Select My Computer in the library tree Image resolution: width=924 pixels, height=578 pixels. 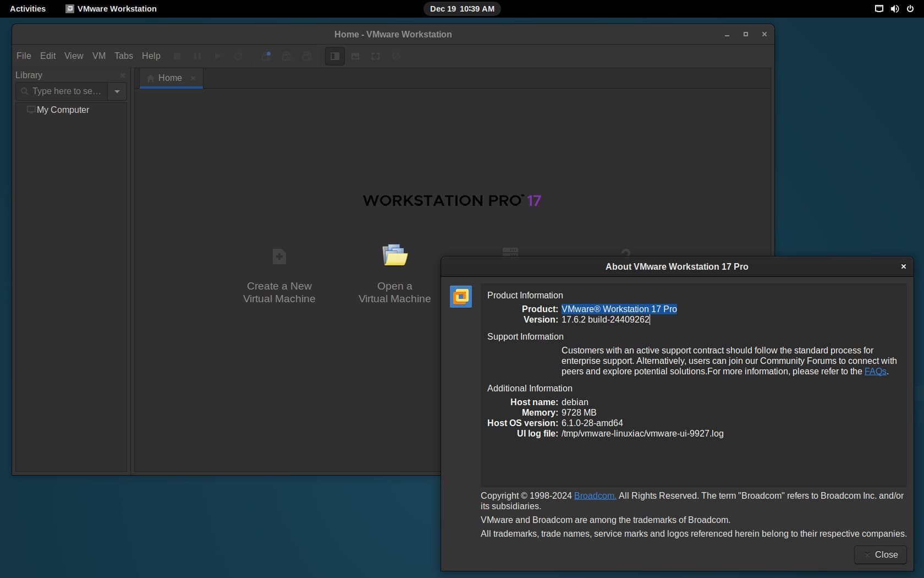(x=63, y=110)
